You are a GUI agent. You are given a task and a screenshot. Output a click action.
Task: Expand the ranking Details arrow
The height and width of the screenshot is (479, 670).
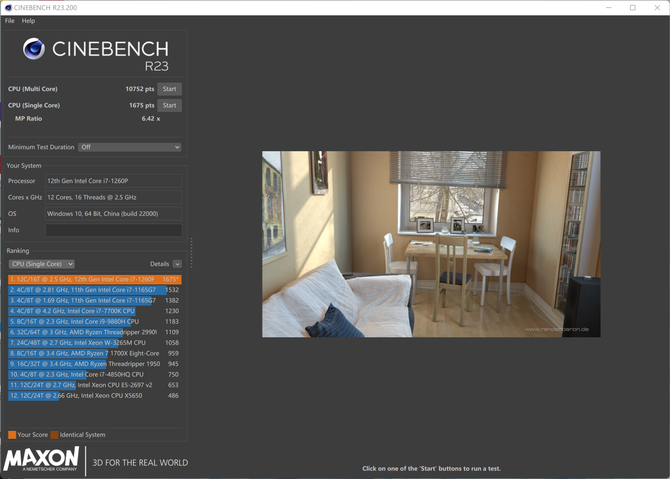coord(177,264)
